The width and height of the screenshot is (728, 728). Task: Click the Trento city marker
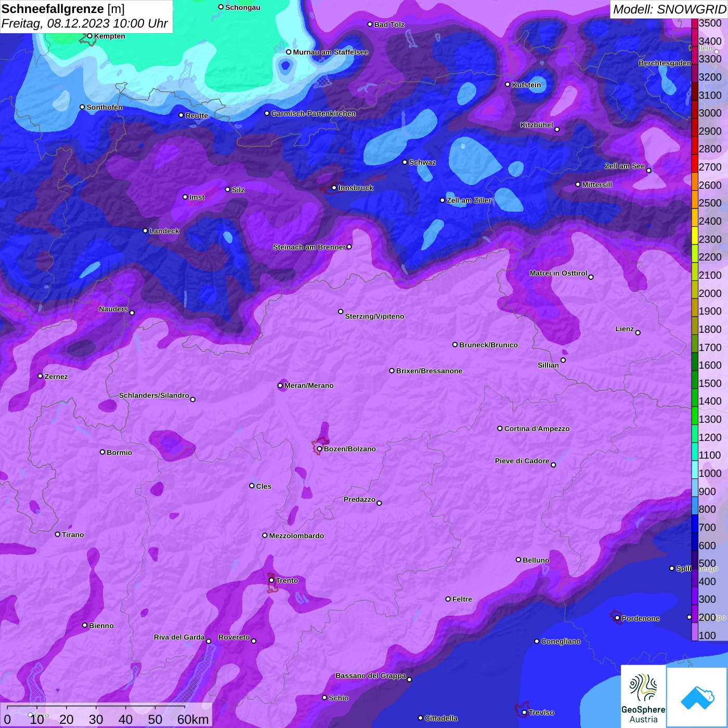[x=271, y=580]
